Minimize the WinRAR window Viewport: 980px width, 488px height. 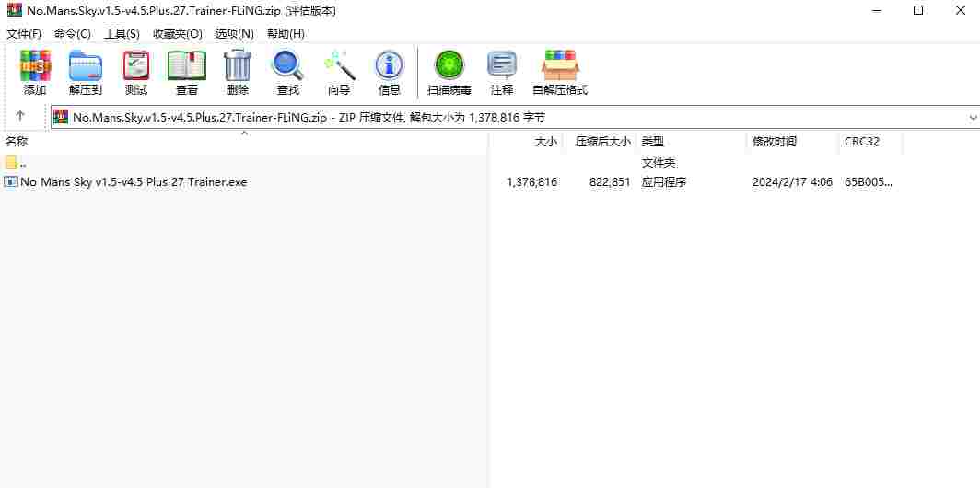(x=876, y=11)
